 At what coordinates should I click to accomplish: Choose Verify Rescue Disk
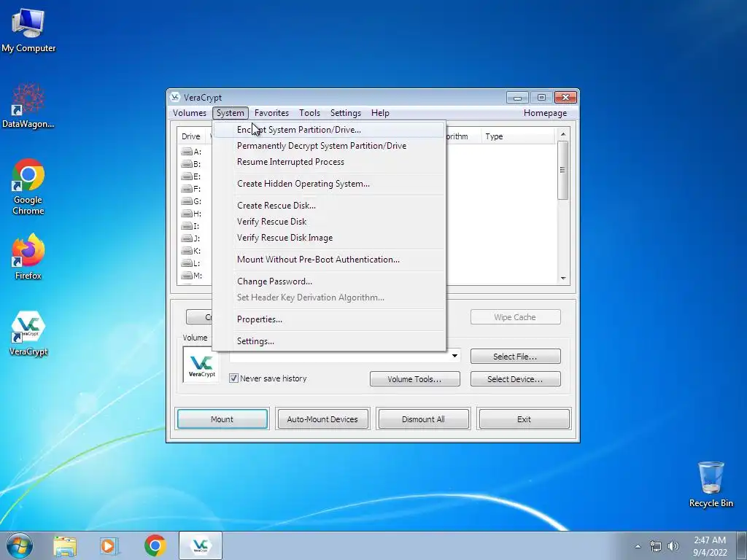pos(329,222)
